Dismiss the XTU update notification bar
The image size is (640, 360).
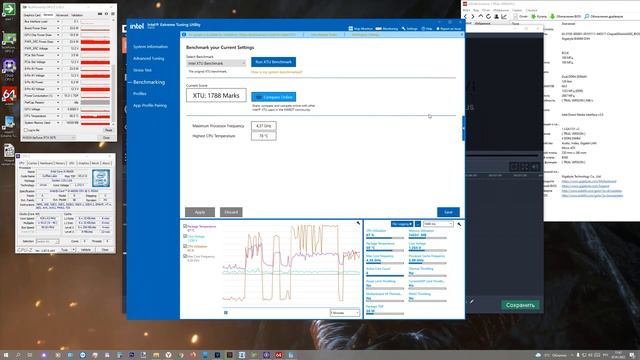tap(462, 34)
